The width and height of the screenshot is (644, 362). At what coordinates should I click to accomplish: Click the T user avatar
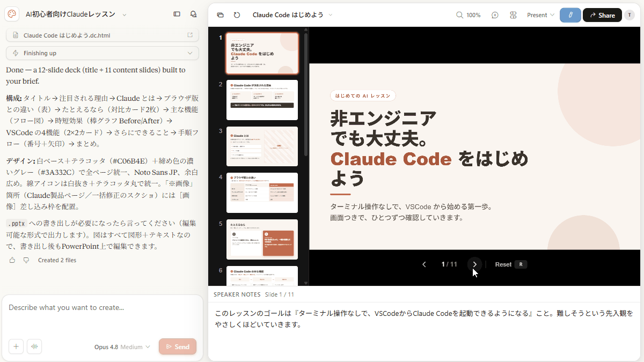point(629,15)
